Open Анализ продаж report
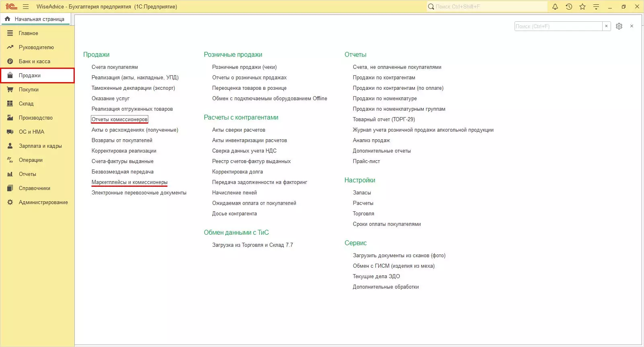This screenshot has width=644, height=347. (x=371, y=140)
